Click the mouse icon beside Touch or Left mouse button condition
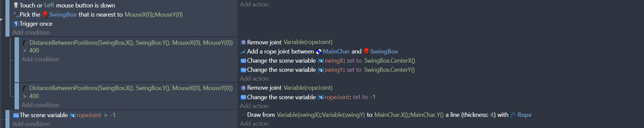This screenshot has width=644, height=128. [16, 5]
